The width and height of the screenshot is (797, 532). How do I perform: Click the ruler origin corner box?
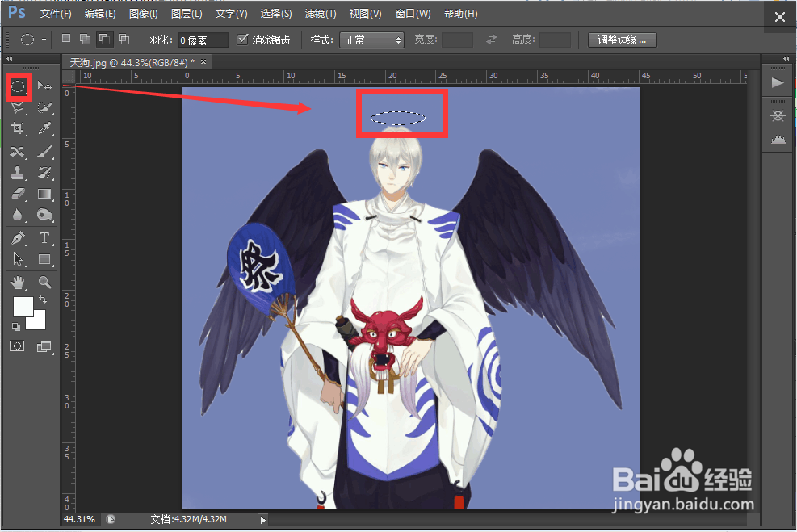[69, 76]
